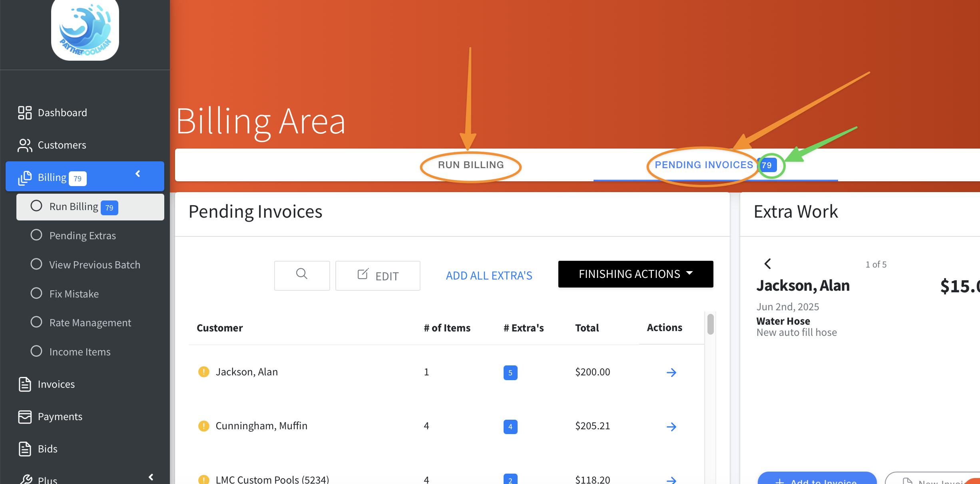Click the Payments card icon
The height and width of the screenshot is (484, 980).
click(24, 417)
